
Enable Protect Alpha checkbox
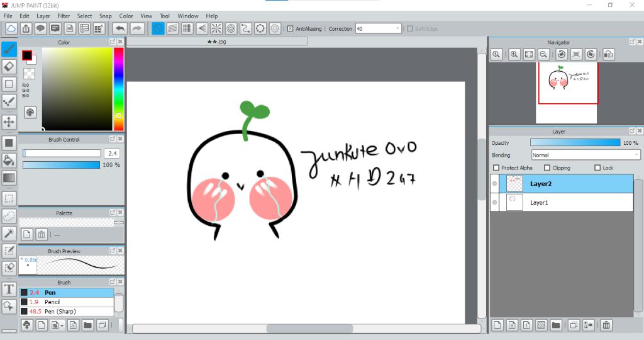(x=496, y=167)
